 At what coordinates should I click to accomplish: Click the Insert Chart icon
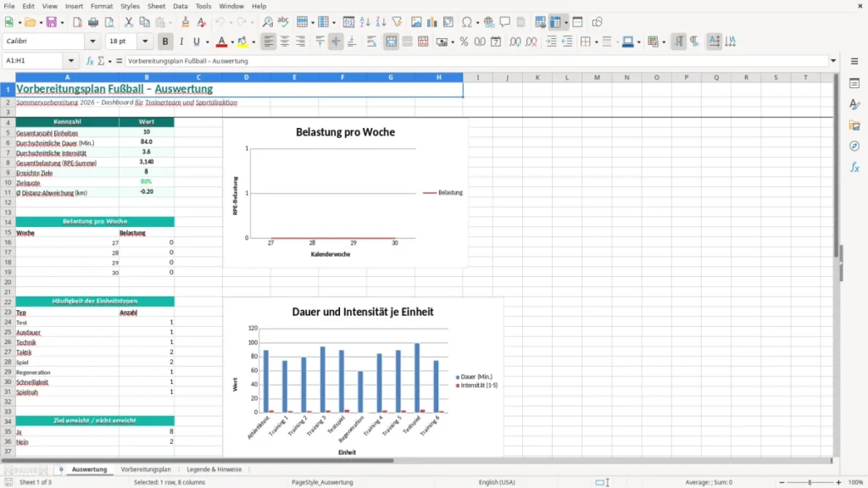tap(432, 22)
